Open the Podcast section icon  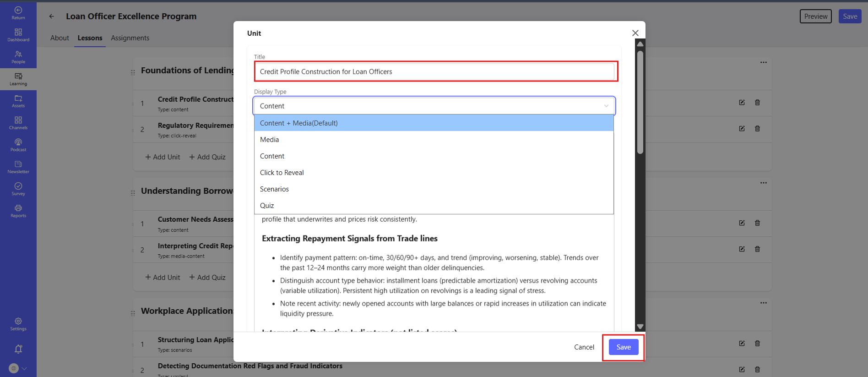(x=18, y=145)
